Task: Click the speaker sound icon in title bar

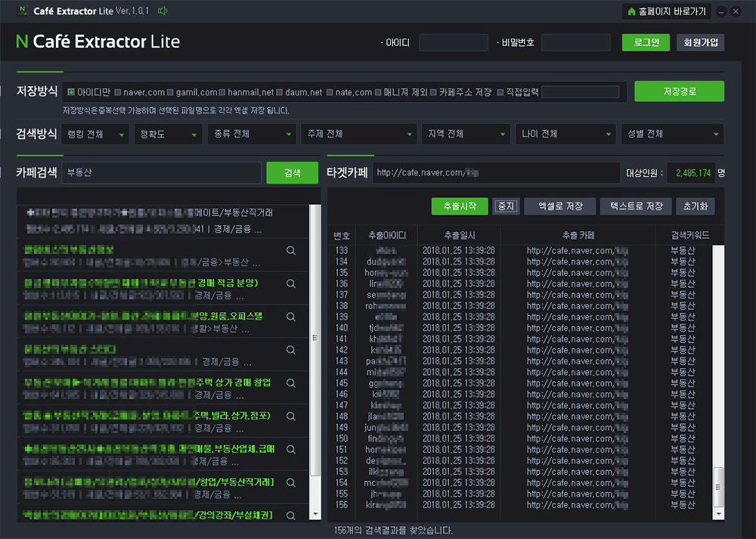Action: (163, 11)
